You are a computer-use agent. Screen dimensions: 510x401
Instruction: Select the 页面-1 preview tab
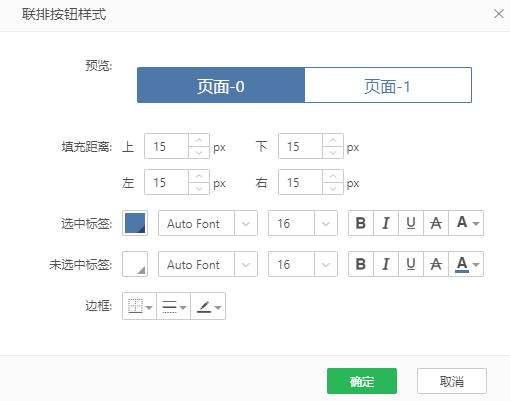(x=388, y=85)
